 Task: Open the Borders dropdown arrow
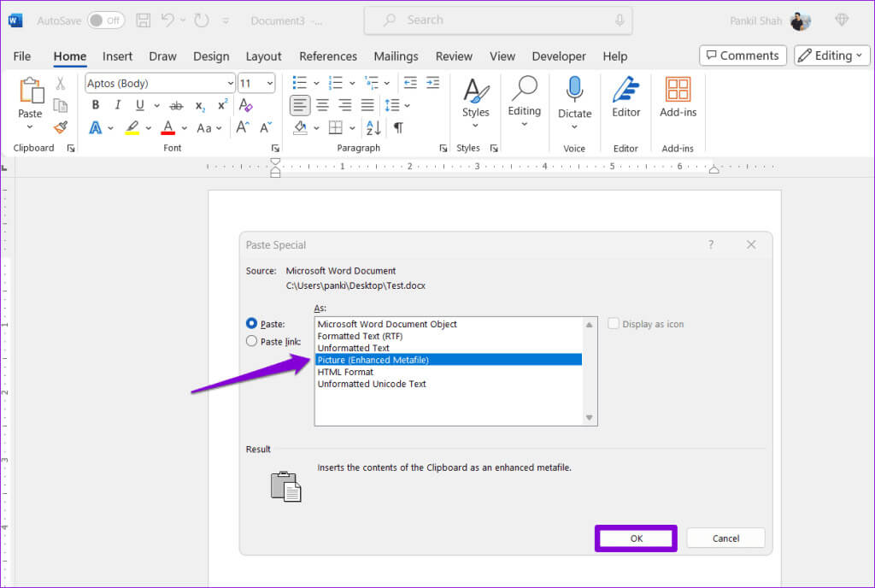[352, 127]
